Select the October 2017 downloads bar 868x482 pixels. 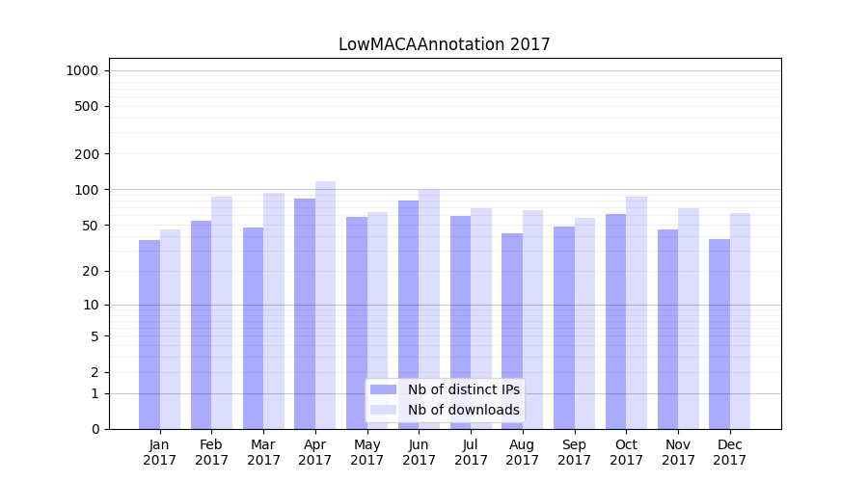pos(637,312)
